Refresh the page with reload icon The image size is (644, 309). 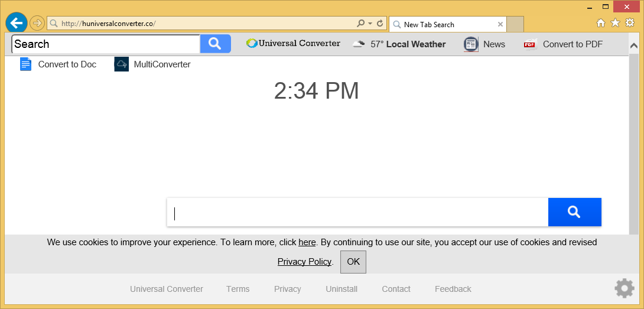click(380, 24)
